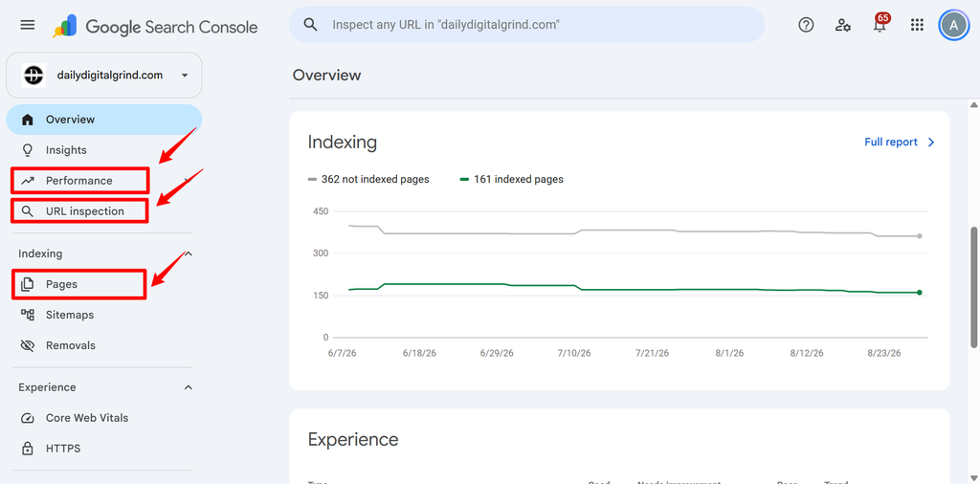The height and width of the screenshot is (484, 980).
Task: Click the Sitemaps tree icon
Action: (x=28, y=315)
